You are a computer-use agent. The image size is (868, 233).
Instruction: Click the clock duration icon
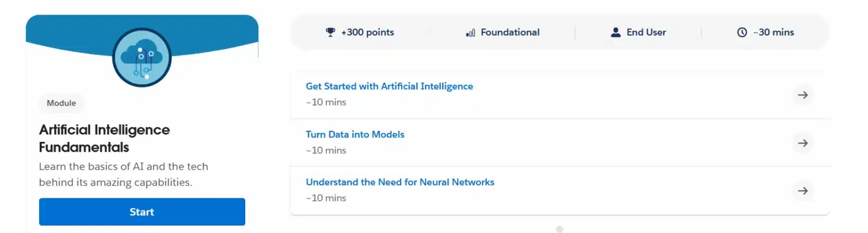742,32
